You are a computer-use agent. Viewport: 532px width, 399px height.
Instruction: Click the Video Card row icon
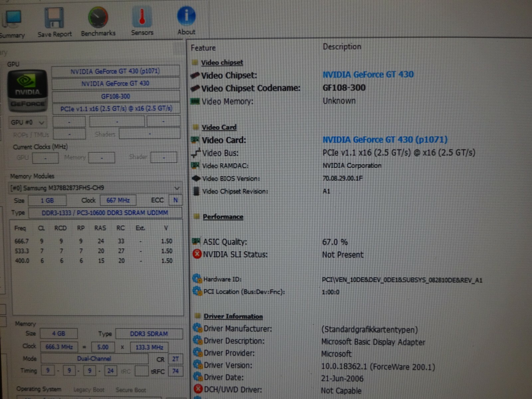pyautogui.click(x=196, y=140)
